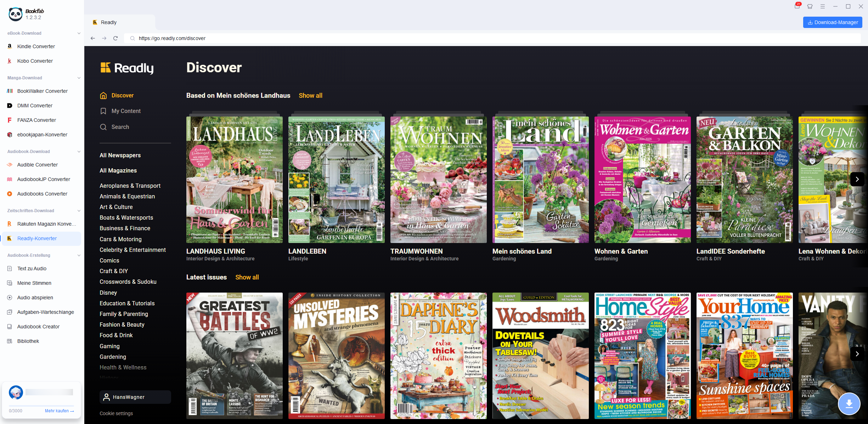Select the BookWalker Converter icon
Image resolution: width=868 pixels, height=424 pixels.
[10, 91]
